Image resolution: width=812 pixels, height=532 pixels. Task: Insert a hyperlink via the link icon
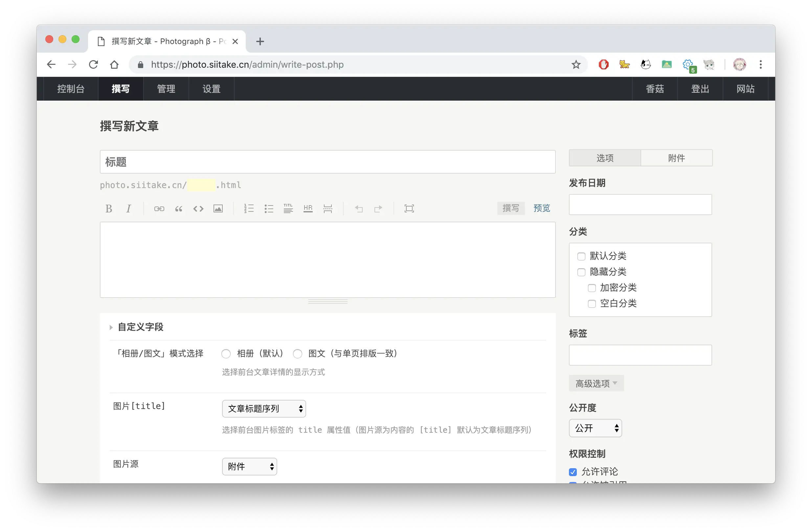coord(159,208)
